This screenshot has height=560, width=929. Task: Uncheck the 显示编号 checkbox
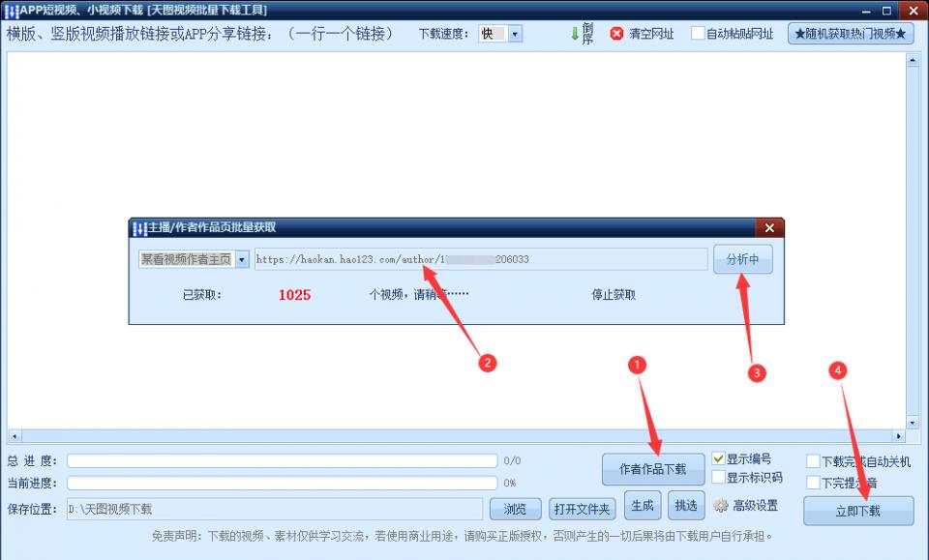coord(718,458)
